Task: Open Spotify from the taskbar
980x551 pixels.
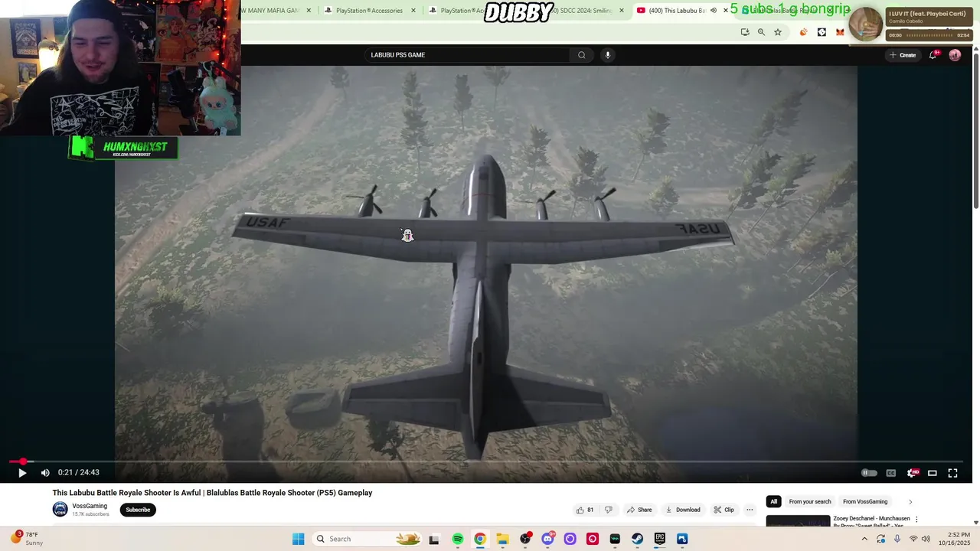Action: [x=458, y=539]
